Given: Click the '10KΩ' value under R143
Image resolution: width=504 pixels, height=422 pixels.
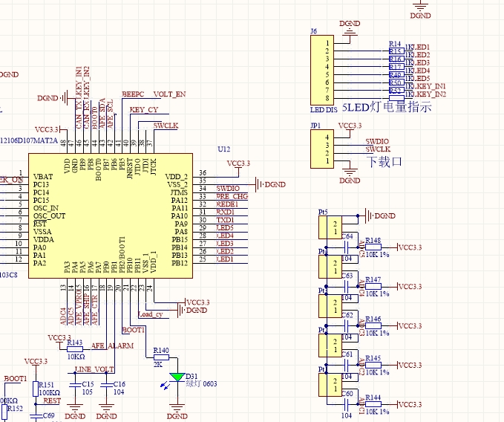Looking at the screenshot, I should pyautogui.click(x=76, y=357).
